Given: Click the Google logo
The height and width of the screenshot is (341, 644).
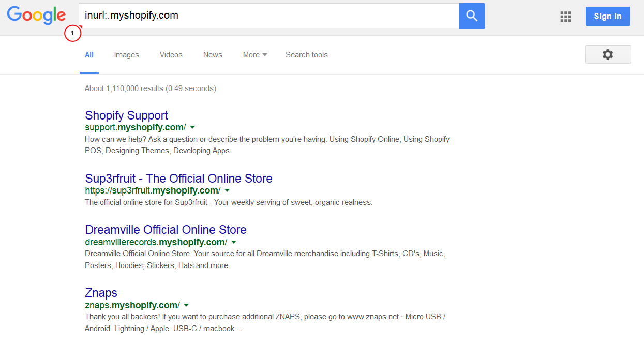Looking at the screenshot, I should pos(36,16).
